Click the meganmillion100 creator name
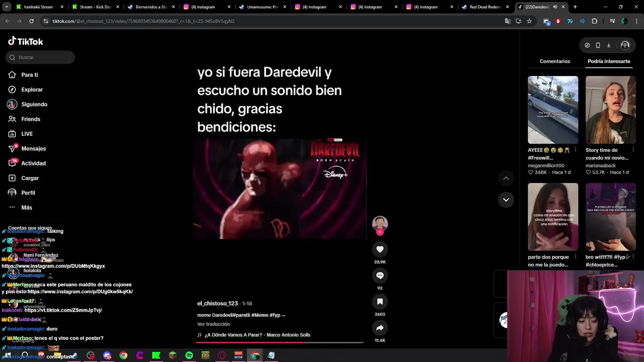Screen dimensions: 644x362 tap(546, 165)
